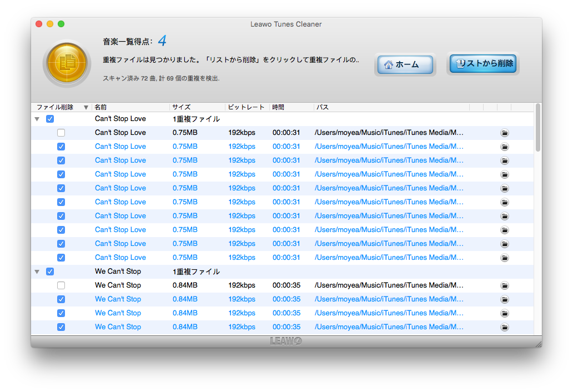
Task: Enable checkbox for the black We Can't Stop row
Action: (x=61, y=285)
